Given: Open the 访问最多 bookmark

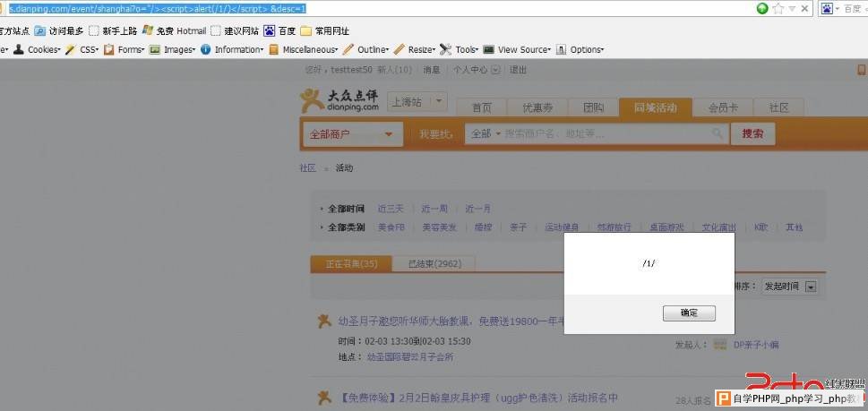Looking at the screenshot, I should click(x=59, y=31).
